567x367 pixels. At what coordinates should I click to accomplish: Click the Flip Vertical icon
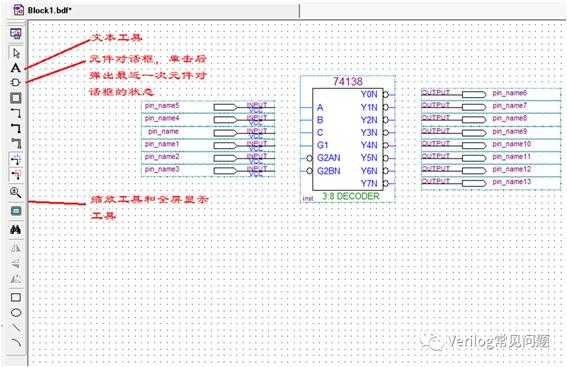[x=16, y=264]
